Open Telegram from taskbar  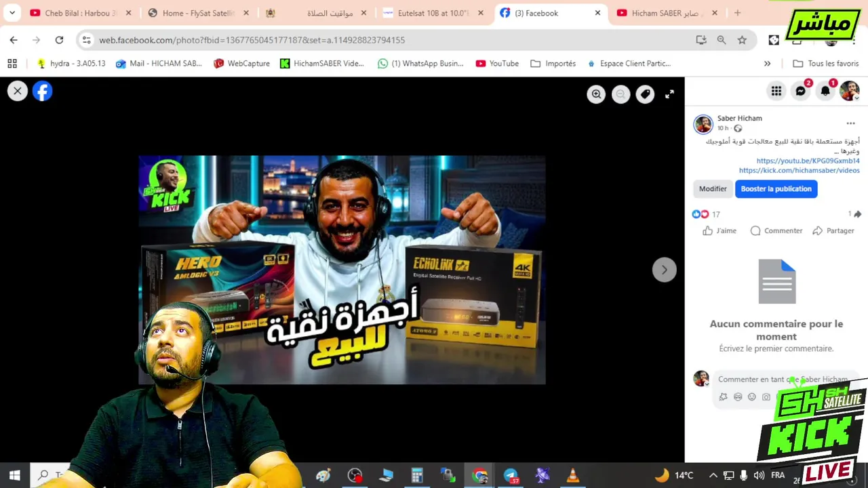point(511,476)
